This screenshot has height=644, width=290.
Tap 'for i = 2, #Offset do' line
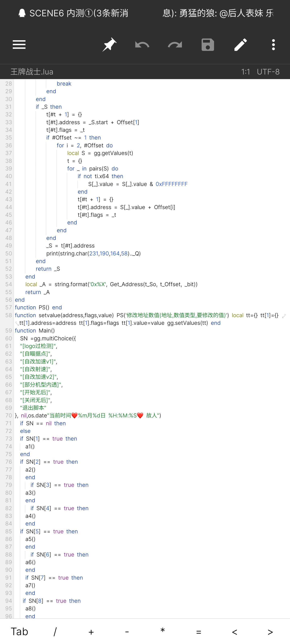click(x=85, y=145)
